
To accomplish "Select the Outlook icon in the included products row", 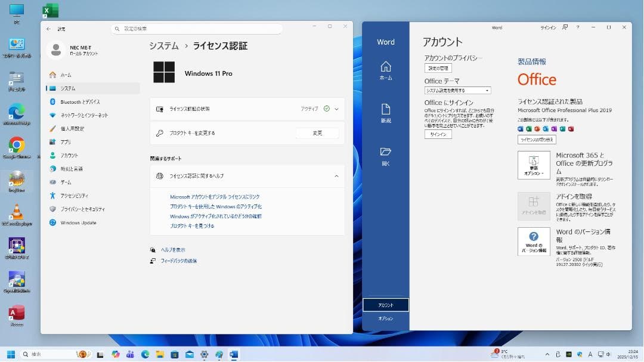I will 546,129.
